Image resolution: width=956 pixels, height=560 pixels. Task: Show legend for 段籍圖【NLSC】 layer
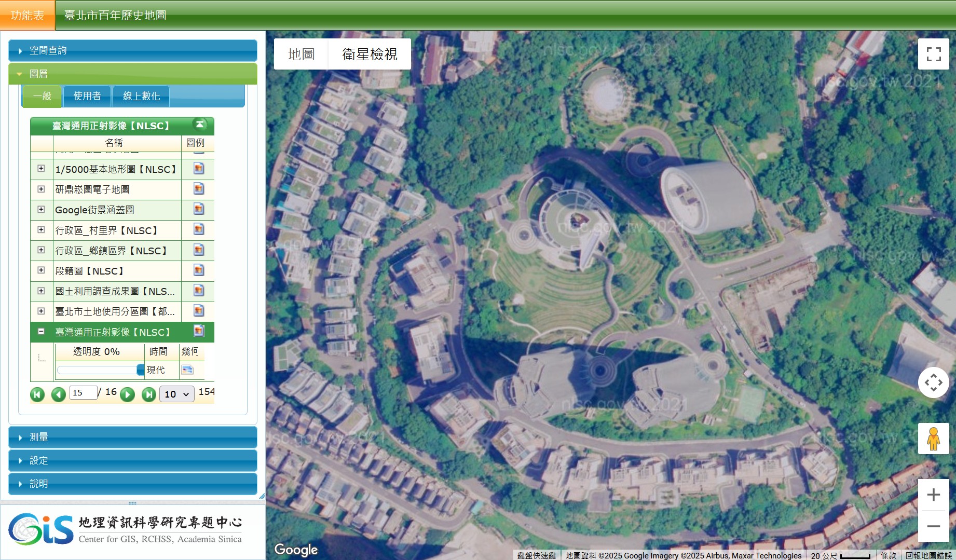[198, 270]
